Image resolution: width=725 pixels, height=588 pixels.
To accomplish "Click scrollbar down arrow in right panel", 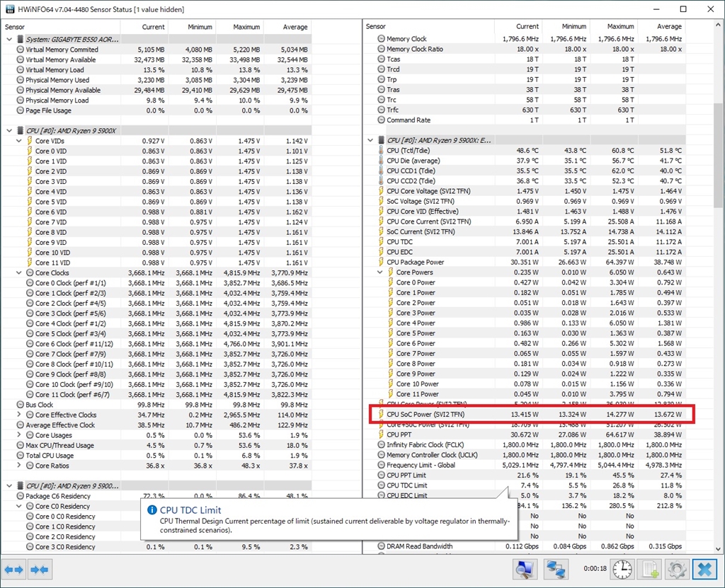I will (x=718, y=548).
